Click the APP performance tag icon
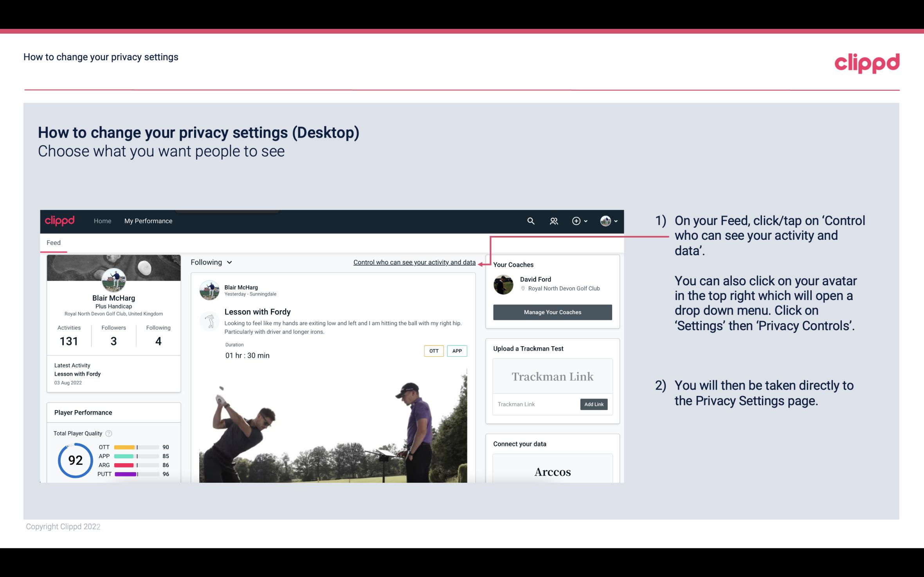The width and height of the screenshot is (924, 577). pyautogui.click(x=457, y=351)
